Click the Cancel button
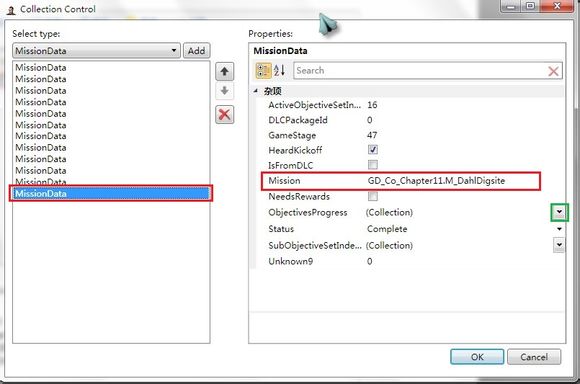Viewport: 580px width, 384px height. pos(534,357)
